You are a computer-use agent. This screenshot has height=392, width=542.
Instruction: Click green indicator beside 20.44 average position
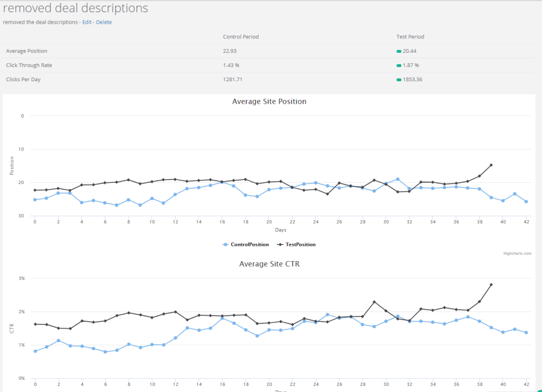pos(399,51)
